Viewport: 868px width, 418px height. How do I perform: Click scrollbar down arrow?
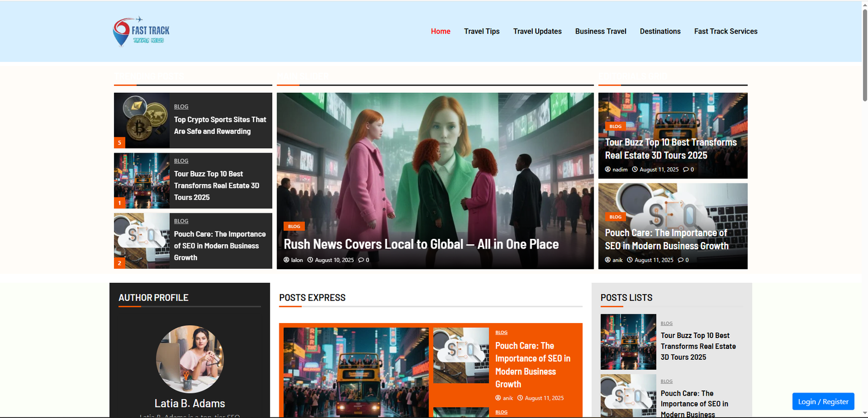(865, 414)
